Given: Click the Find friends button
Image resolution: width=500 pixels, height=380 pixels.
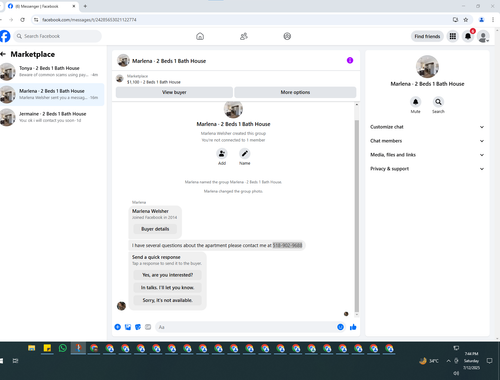Looking at the screenshot, I should (x=427, y=36).
